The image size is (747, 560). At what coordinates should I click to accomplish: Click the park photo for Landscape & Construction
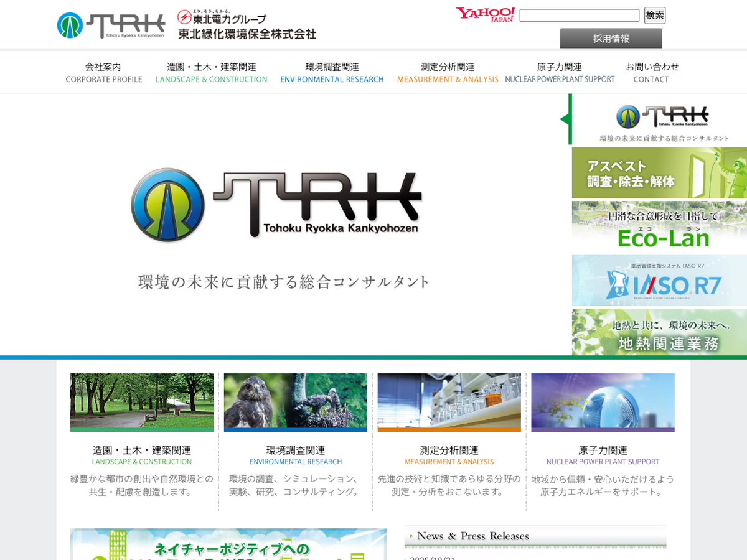(x=142, y=401)
